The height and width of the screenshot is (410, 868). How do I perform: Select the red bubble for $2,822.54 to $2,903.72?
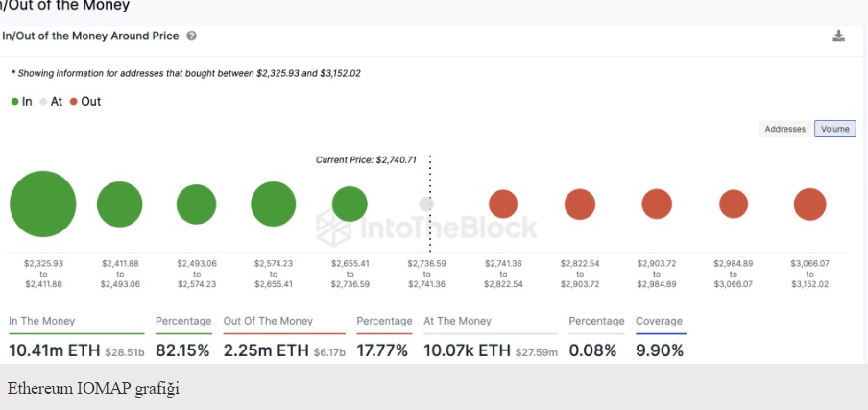(x=580, y=204)
